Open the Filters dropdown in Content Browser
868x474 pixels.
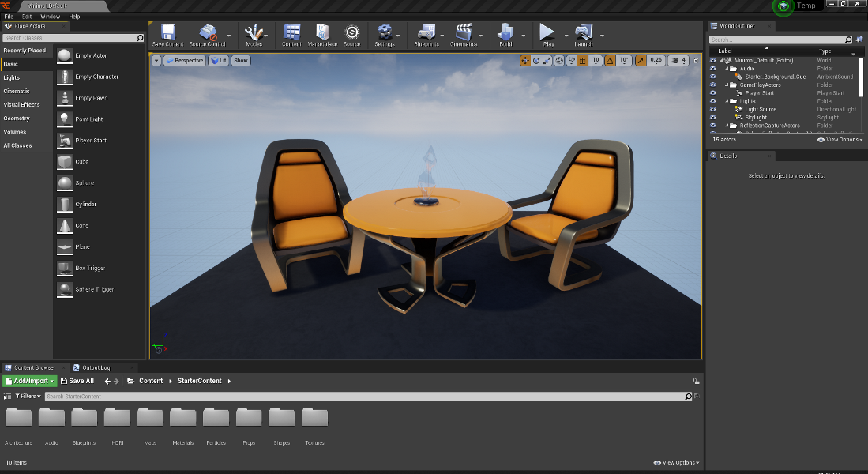coord(27,397)
